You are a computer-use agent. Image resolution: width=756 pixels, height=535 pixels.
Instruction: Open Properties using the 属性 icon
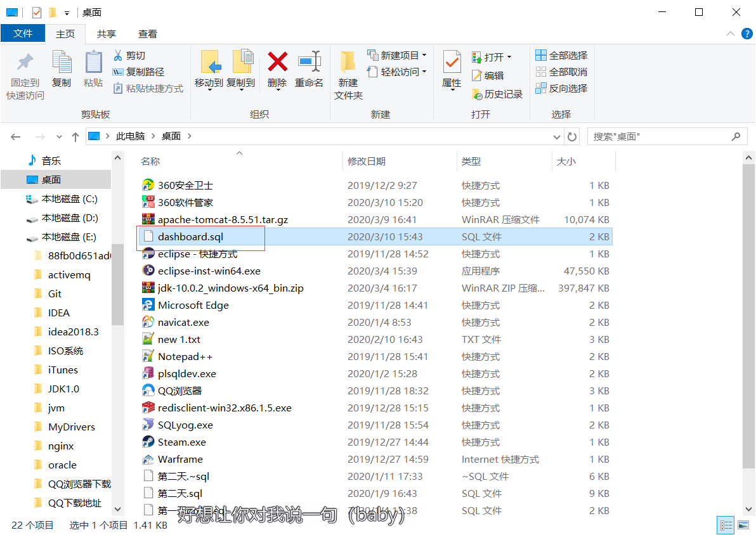coord(451,70)
